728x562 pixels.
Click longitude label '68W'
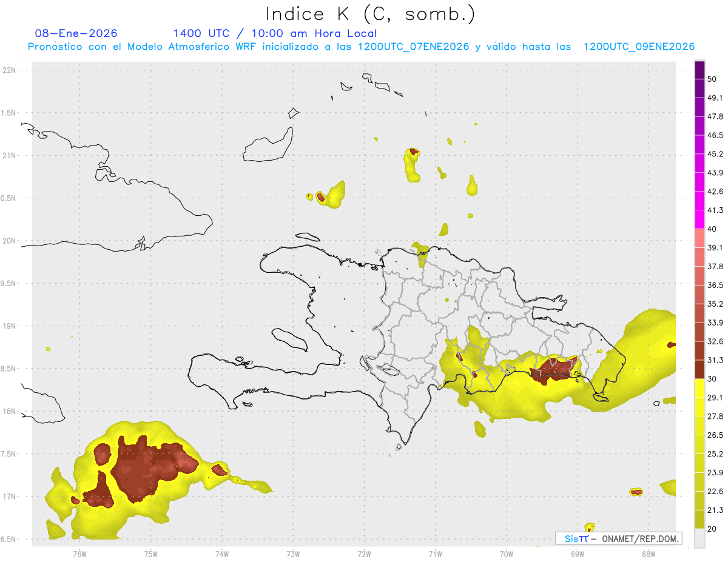648,554
